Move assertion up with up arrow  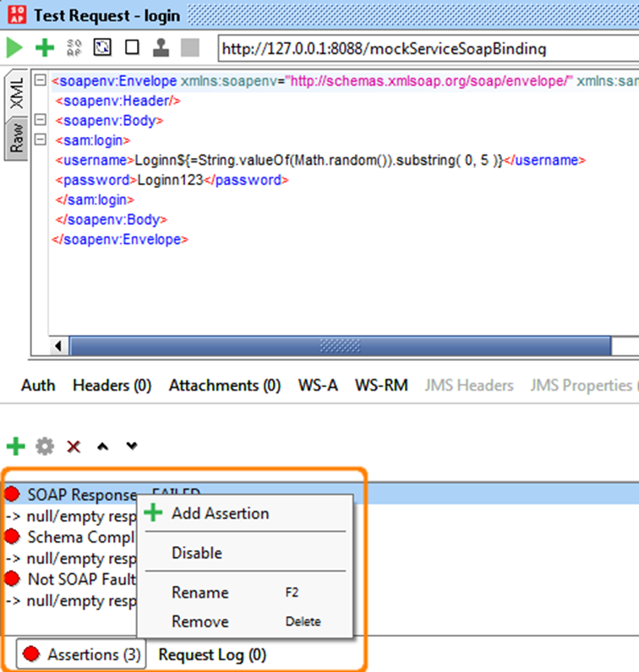point(102,446)
